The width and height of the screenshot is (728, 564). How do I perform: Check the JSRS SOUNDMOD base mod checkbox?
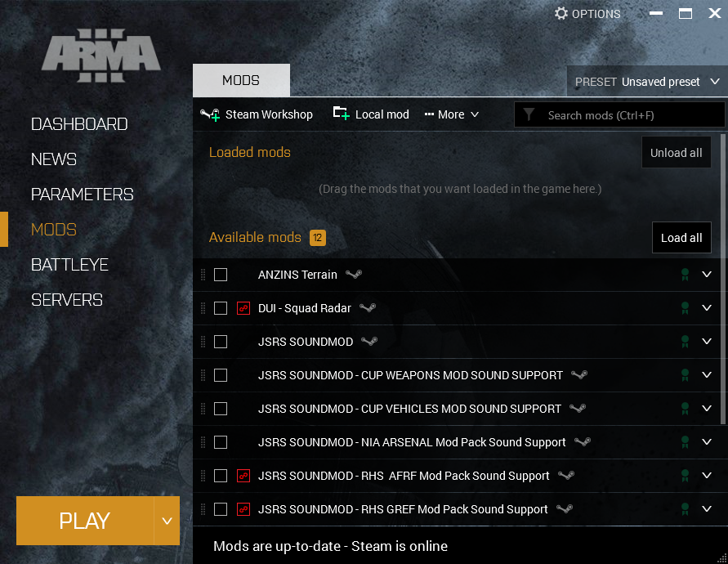pyautogui.click(x=221, y=342)
